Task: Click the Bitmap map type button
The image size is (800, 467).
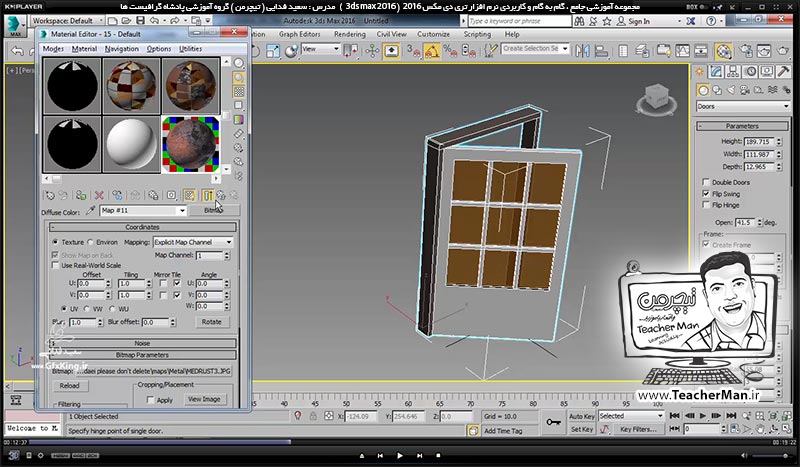Action: coord(214,210)
